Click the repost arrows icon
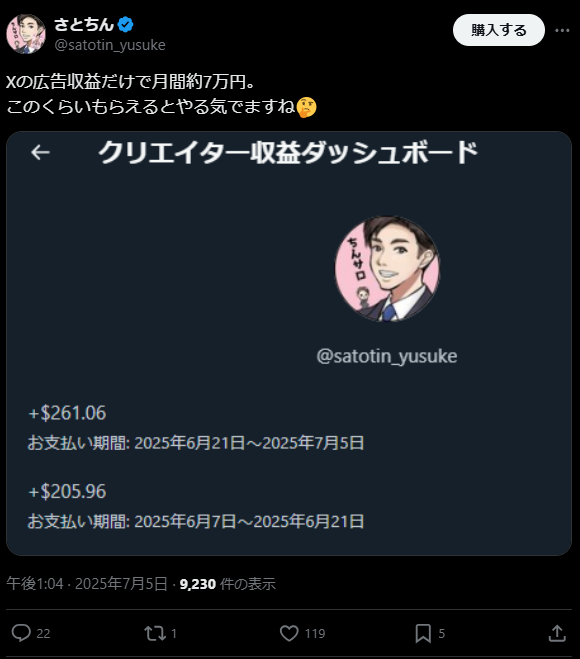Viewport: 580px width, 659px height. (155, 633)
